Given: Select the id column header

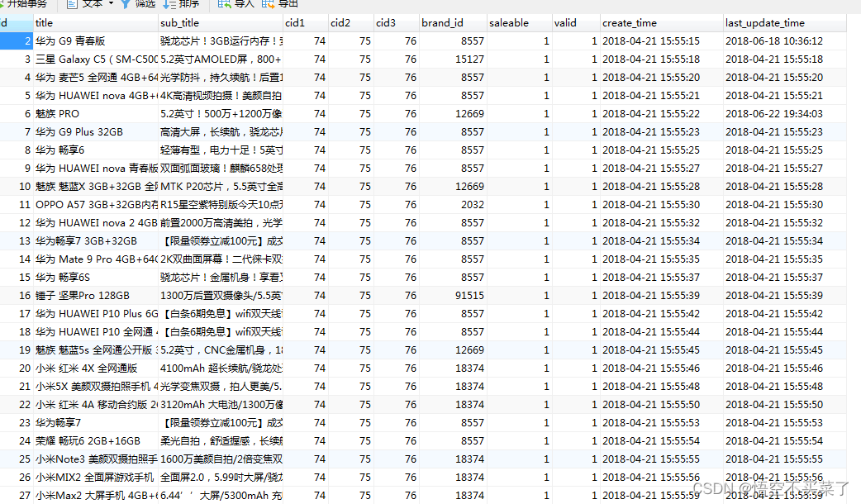Looking at the screenshot, I should [x=16, y=23].
